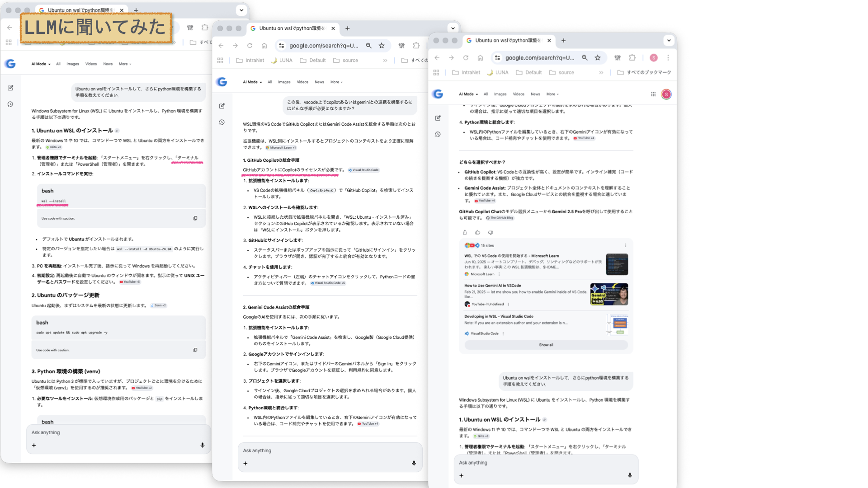Bookmark this page with the star in the right window
The image size is (868, 488).
598,58
